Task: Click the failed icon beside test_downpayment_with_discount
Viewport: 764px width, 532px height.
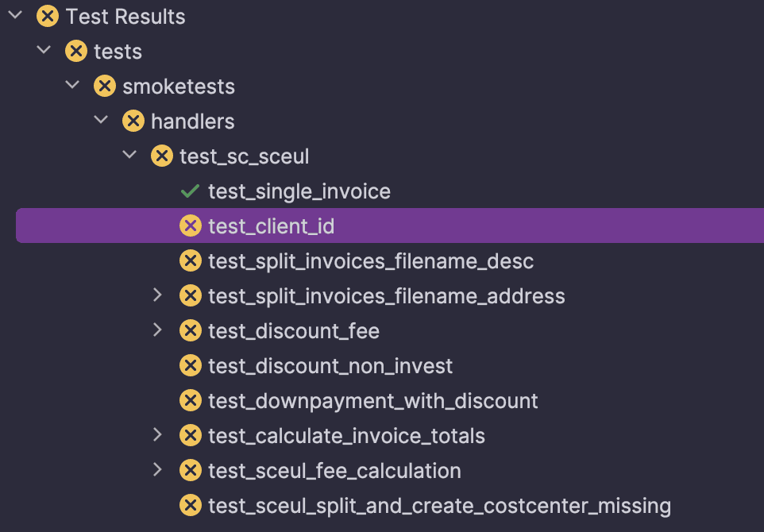Action: tap(191, 401)
